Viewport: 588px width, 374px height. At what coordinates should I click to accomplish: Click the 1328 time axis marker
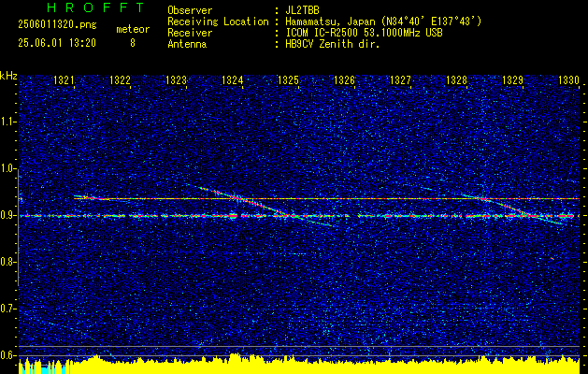[x=457, y=79]
